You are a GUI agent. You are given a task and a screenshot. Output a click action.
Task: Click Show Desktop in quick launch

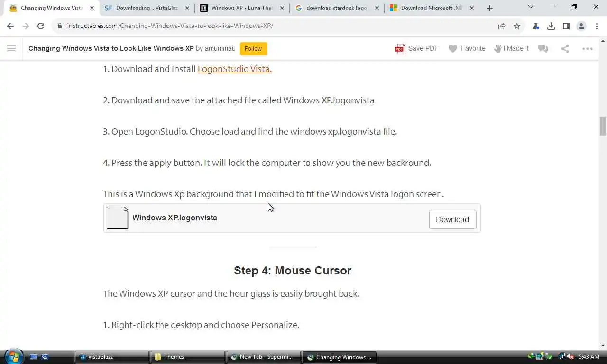coord(34,357)
